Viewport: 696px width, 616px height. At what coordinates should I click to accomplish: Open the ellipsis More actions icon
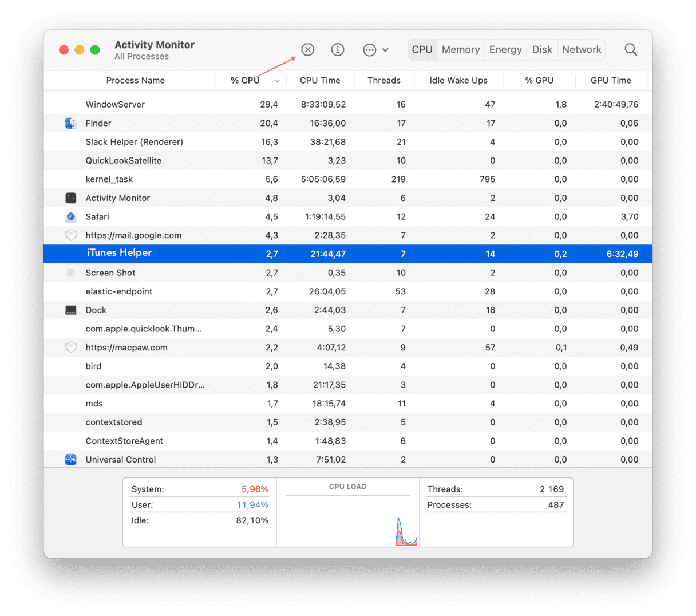tap(370, 50)
